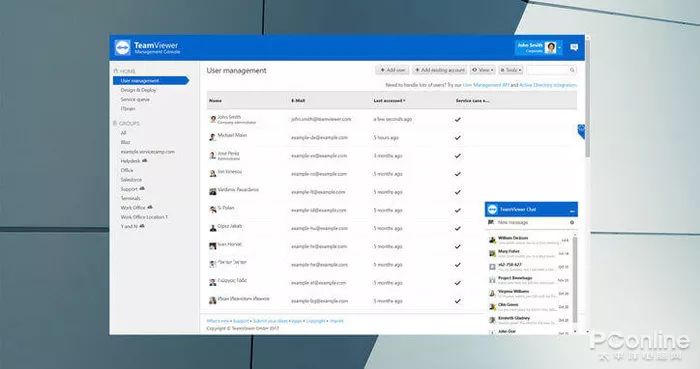This screenshot has width=700, height=369.
Task: Click the user search input field
Action: [x=547, y=70]
